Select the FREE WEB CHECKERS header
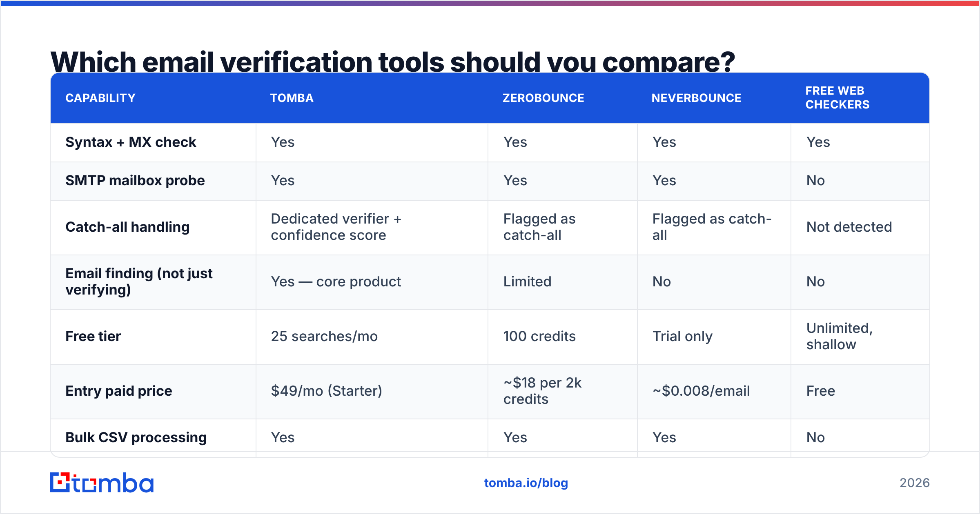Screen dimensions: 980x514 (837, 97)
